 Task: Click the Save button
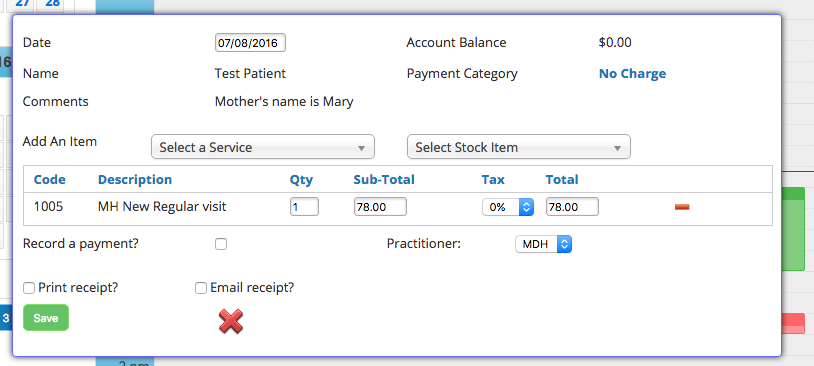(46, 318)
